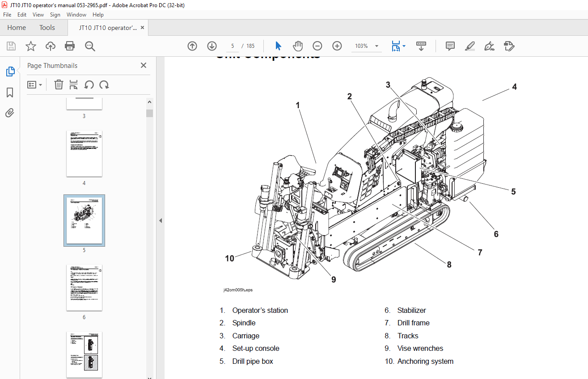The width and height of the screenshot is (588, 379).
Task: Go to next page arrow
Action: tap(212, 46)
